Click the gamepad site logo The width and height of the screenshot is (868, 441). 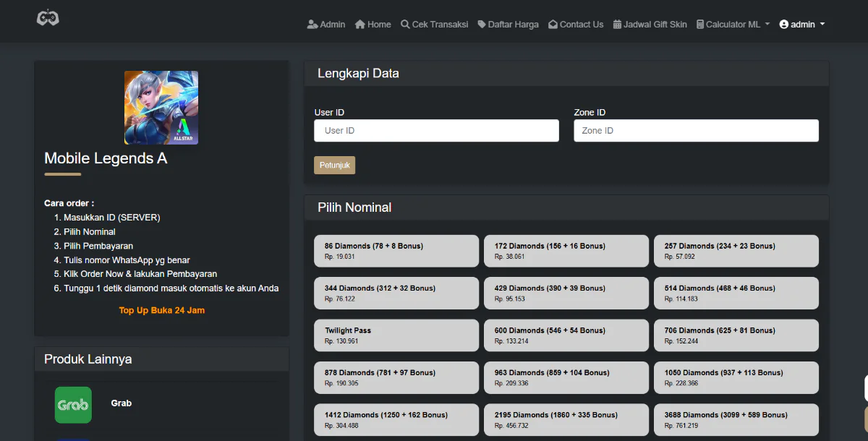tap(48, 17)
